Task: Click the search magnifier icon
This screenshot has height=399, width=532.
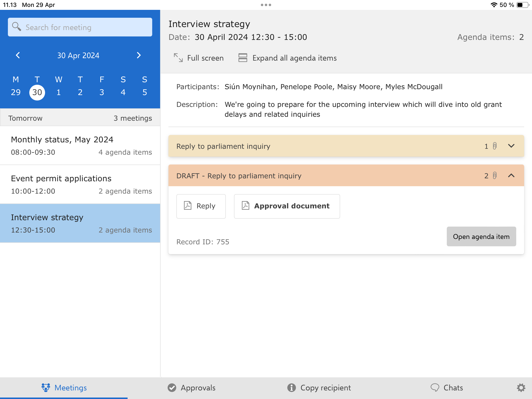Action: pyautogui.click(x=17, y=27)
